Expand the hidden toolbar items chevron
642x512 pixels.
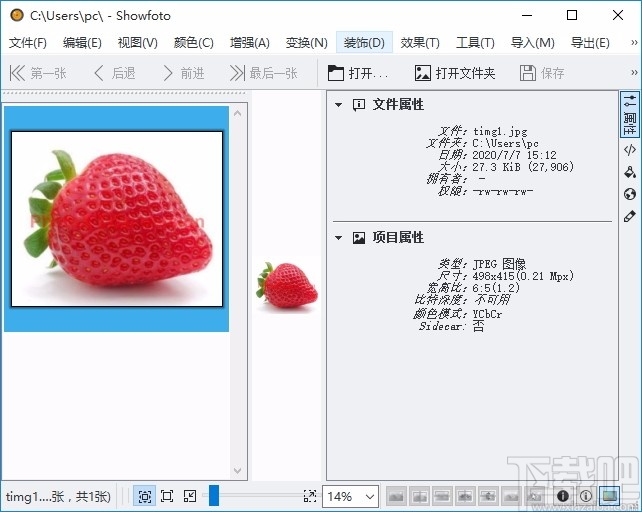pyautogui.click(x=634, y=72)
